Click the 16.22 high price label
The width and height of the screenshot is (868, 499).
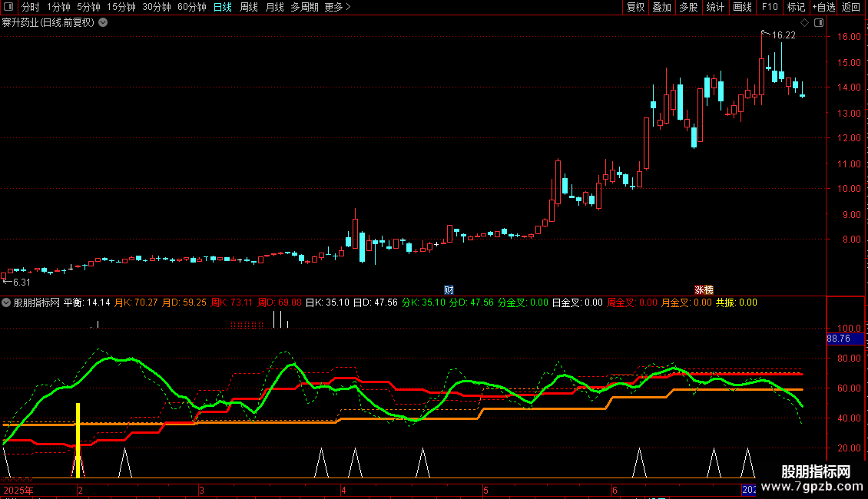pyautogui.click(x=784, y=35)
